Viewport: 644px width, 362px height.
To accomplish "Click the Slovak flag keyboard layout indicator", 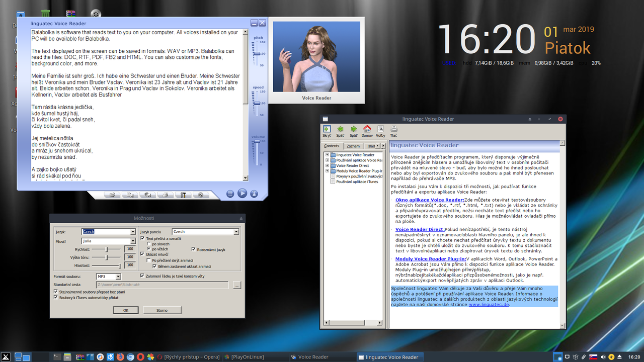I will coord(593,357).
